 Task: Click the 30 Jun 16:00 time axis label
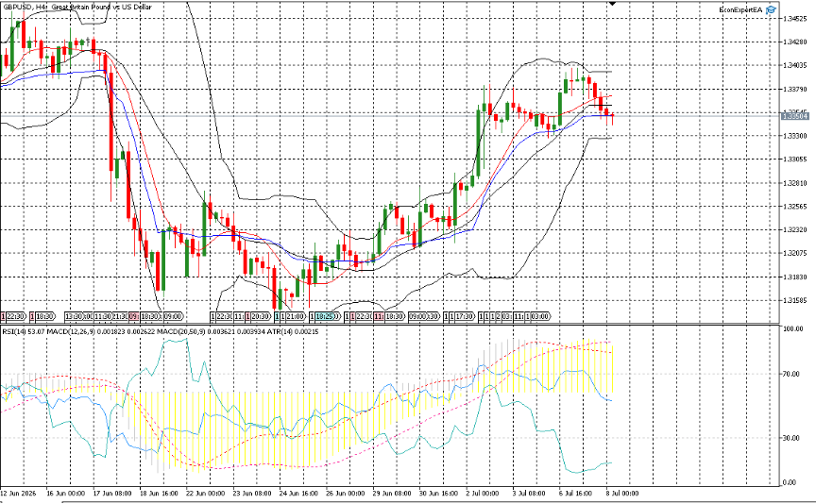(x=439, y=493)
